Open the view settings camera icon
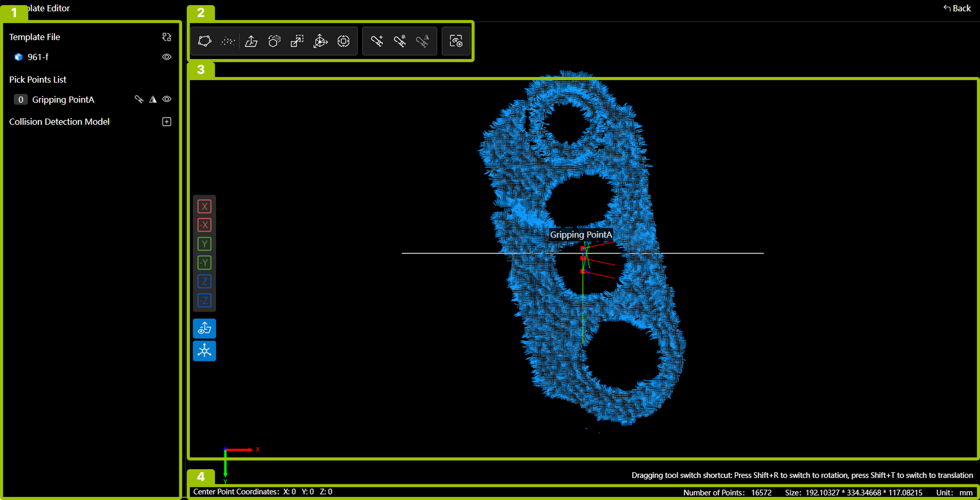 [456, 41]
